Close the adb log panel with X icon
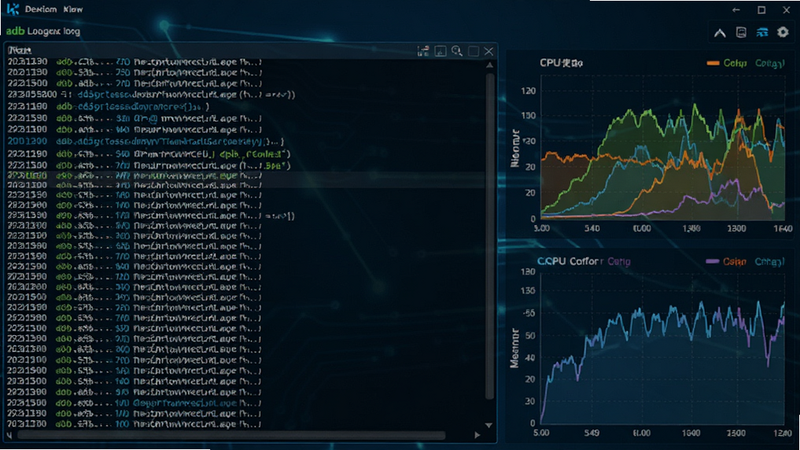 pyautogui.click(x=489, y=51)
